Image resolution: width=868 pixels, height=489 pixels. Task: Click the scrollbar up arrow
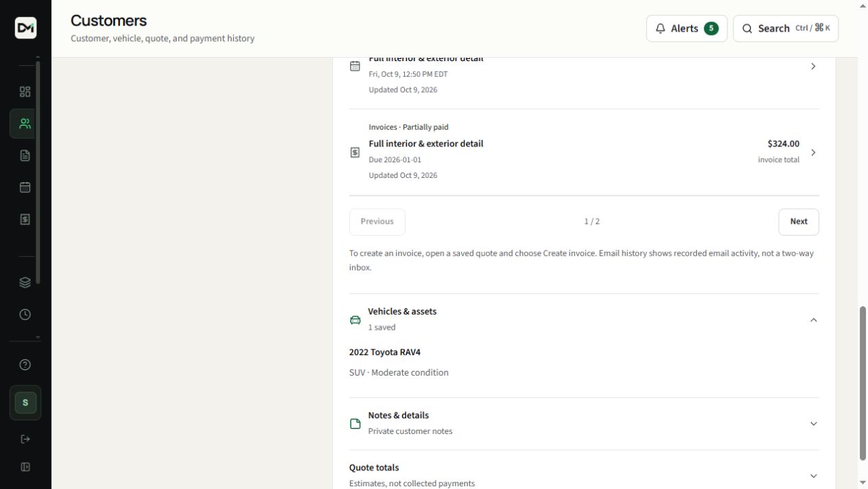[x=863, y=5]
